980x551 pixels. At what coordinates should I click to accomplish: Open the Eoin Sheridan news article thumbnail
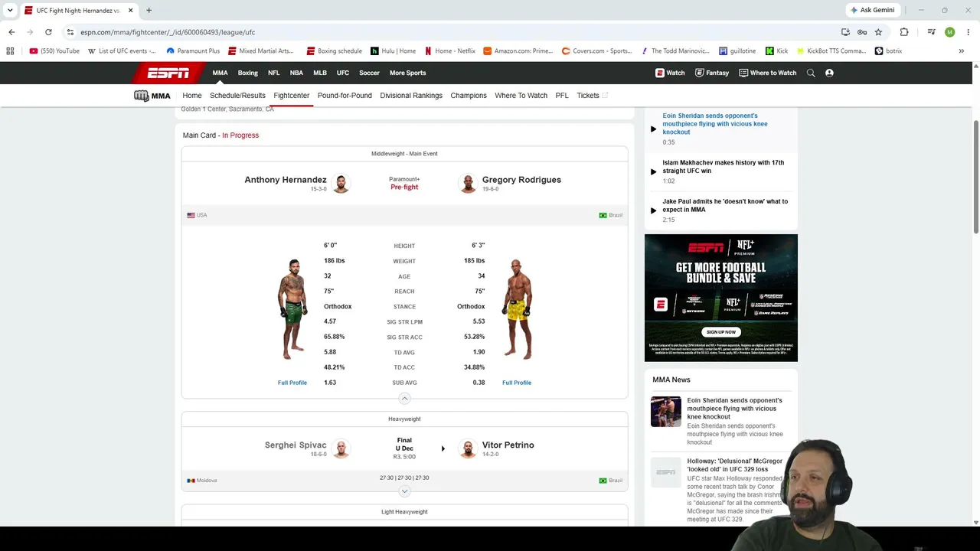tap(666, 412)
